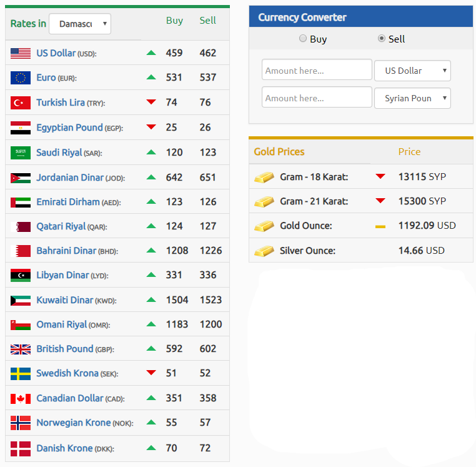Click the US Dollar flag icon
476x467 pixels.
[x=21, y=54]
